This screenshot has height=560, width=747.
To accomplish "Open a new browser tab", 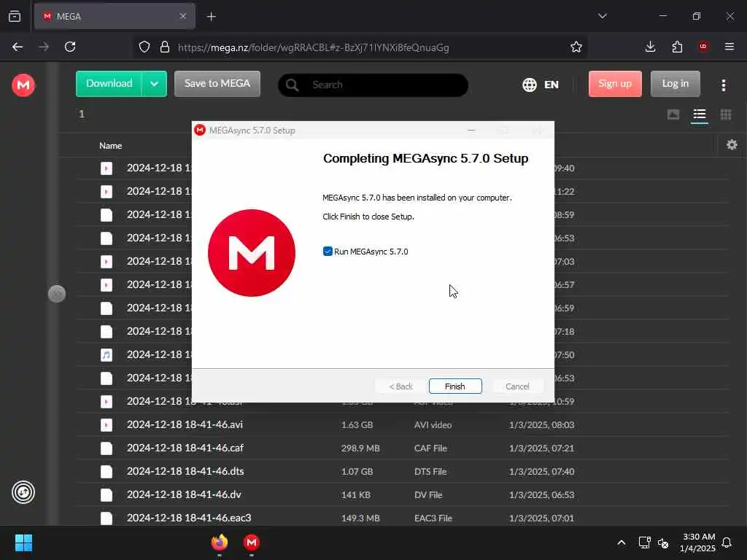I will 211,17.
